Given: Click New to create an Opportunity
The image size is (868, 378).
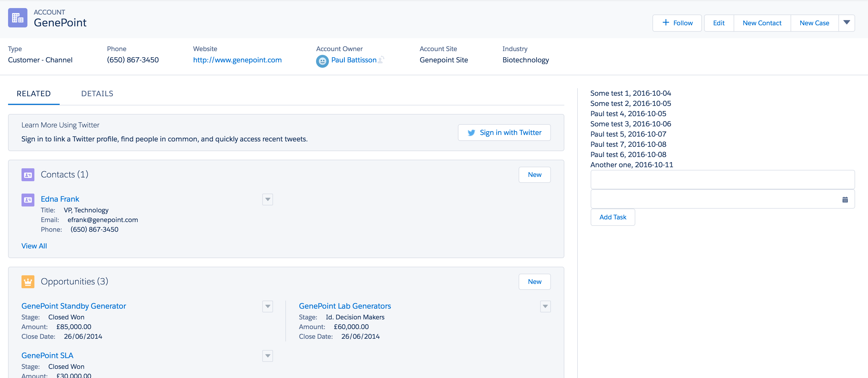Looking at the screenshot, I should tap(535, 281).
